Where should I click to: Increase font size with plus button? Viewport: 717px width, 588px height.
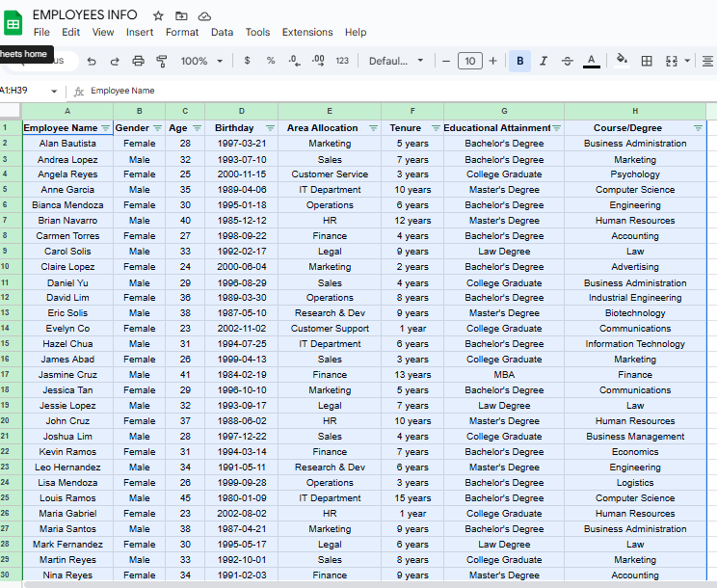(493, 61)
